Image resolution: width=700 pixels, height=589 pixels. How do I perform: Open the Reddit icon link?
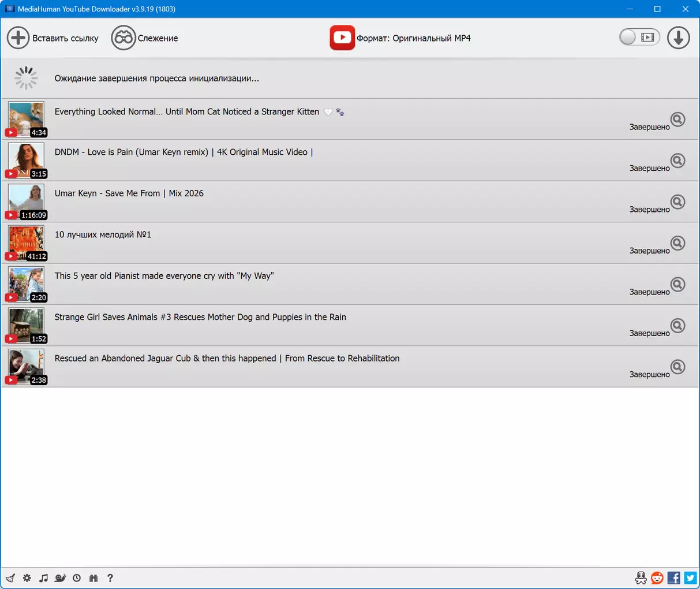coord(657,578)
